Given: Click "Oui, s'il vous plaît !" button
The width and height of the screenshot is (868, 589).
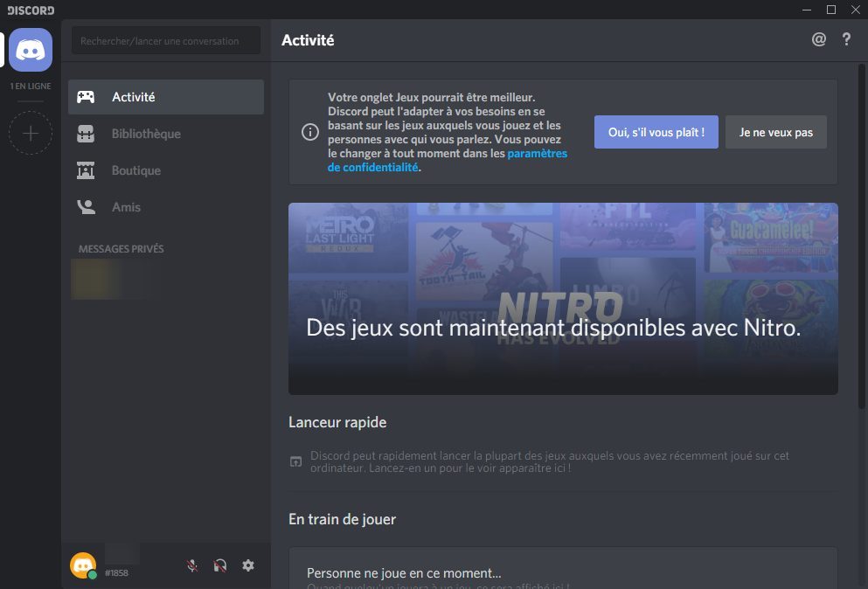Looking at the screenshot, I should tap(656, 132).
